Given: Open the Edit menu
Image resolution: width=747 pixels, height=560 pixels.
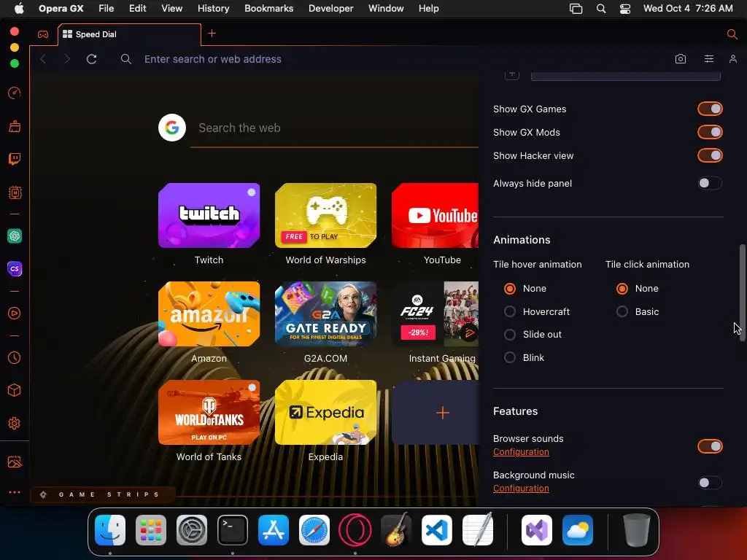Looking at the screenshot, I should point(137,9).
